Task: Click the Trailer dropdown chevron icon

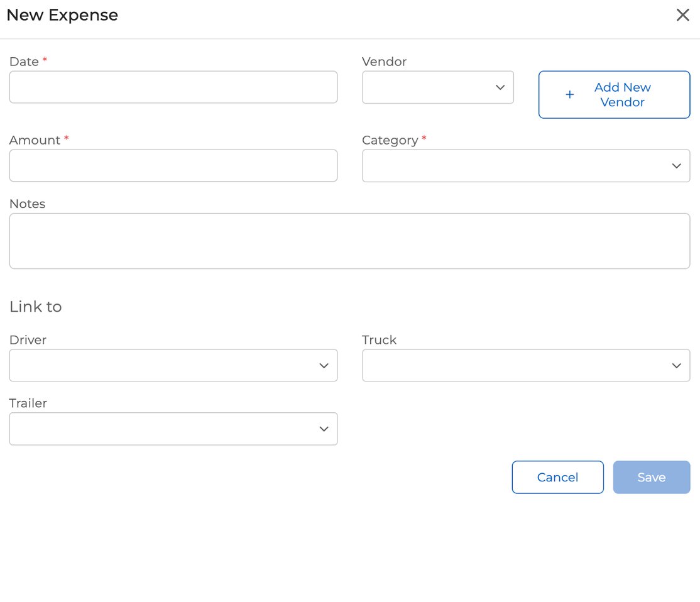Action: 324,429
